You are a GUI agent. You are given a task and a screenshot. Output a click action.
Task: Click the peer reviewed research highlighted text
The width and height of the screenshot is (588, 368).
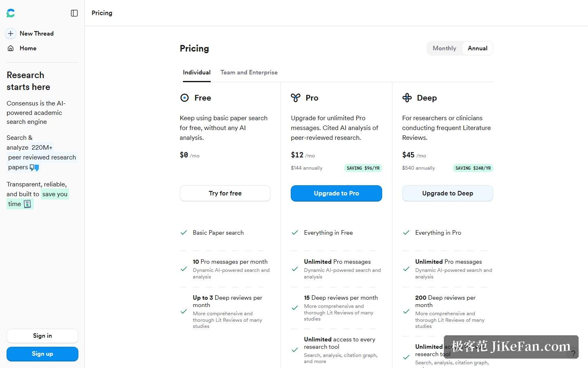[42, 157]
